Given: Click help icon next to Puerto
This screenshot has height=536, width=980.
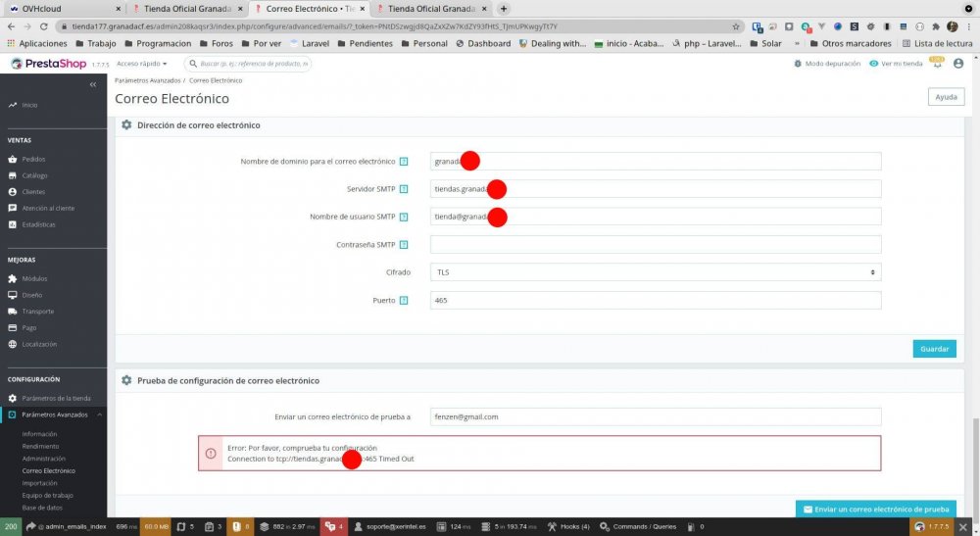Looking at the screenshot, I should click(404, 301).
